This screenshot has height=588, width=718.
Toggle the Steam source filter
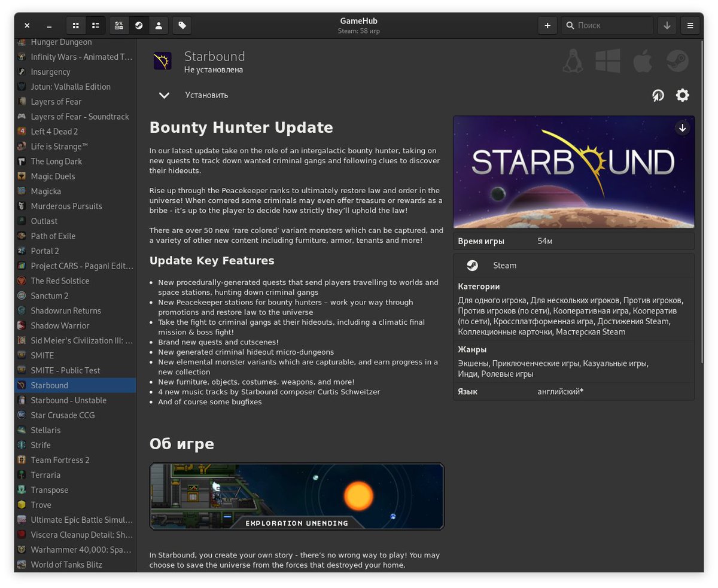point(139,26)
